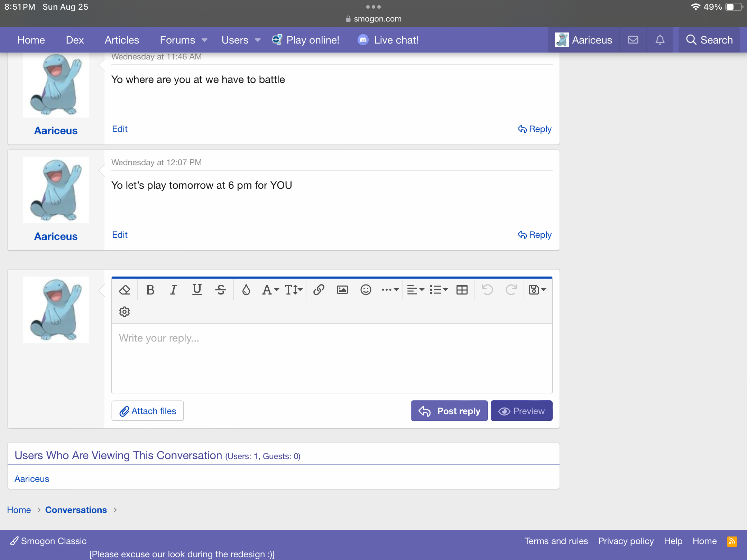Open Aariceus account menu in navbar

[583, 40]
